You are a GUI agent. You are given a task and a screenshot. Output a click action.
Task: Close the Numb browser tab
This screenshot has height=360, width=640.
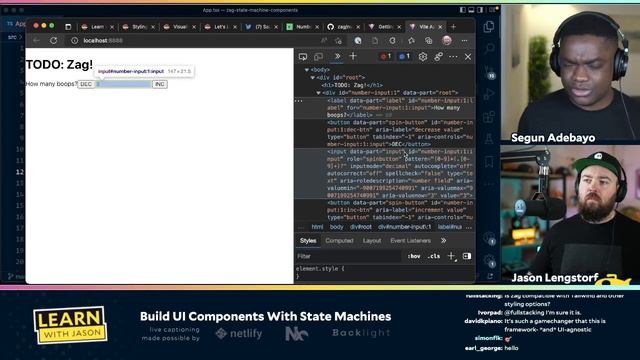coord(317,27)
